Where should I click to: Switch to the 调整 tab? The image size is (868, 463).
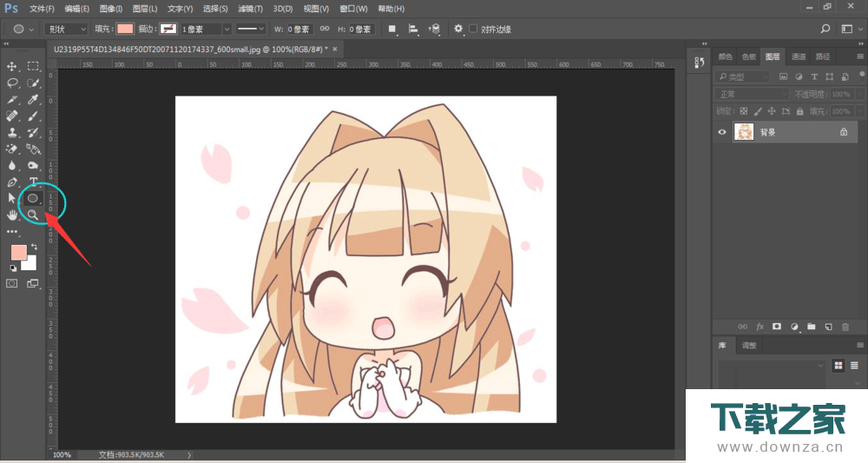[749, 345]
